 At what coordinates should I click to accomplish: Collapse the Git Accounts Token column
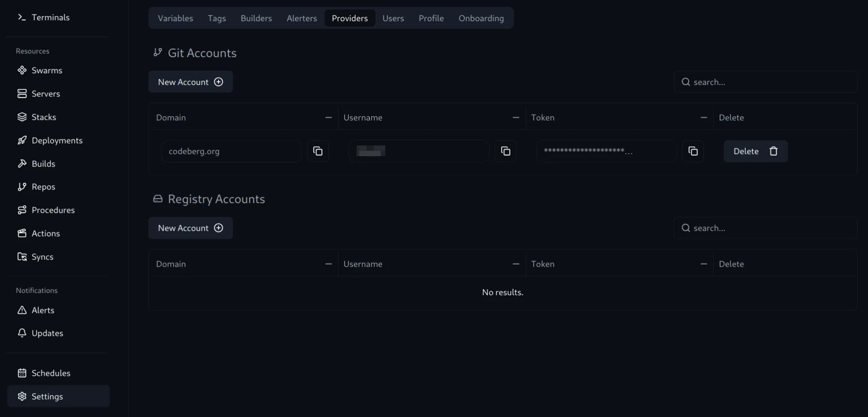pyautogui.click(x=704, y=117)
